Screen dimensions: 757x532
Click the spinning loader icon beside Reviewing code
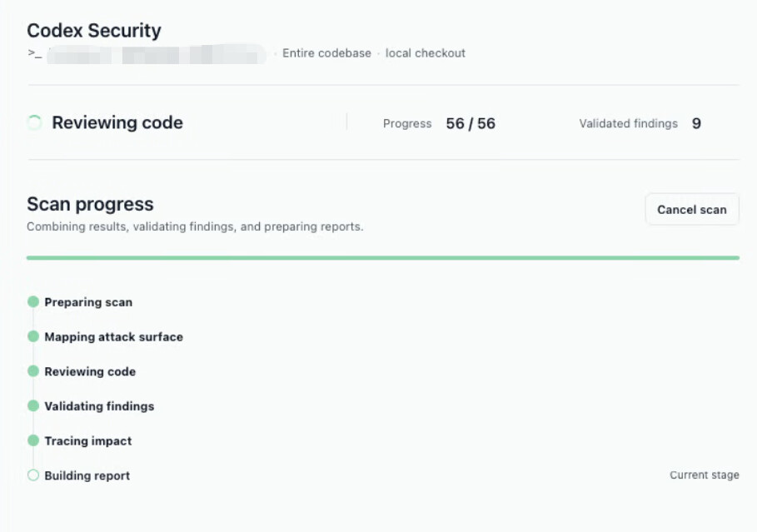pos(34,122)
